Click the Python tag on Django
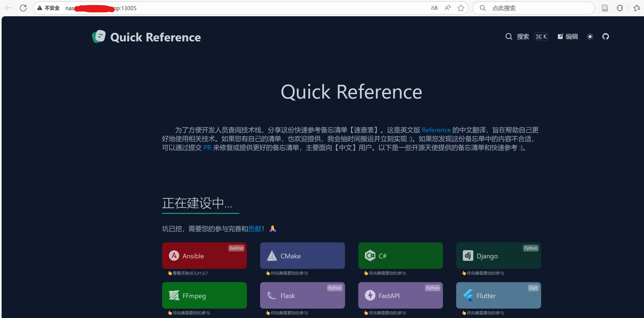Image resolution: width=644 pixels, height=318 pixels. pos(531,248)
